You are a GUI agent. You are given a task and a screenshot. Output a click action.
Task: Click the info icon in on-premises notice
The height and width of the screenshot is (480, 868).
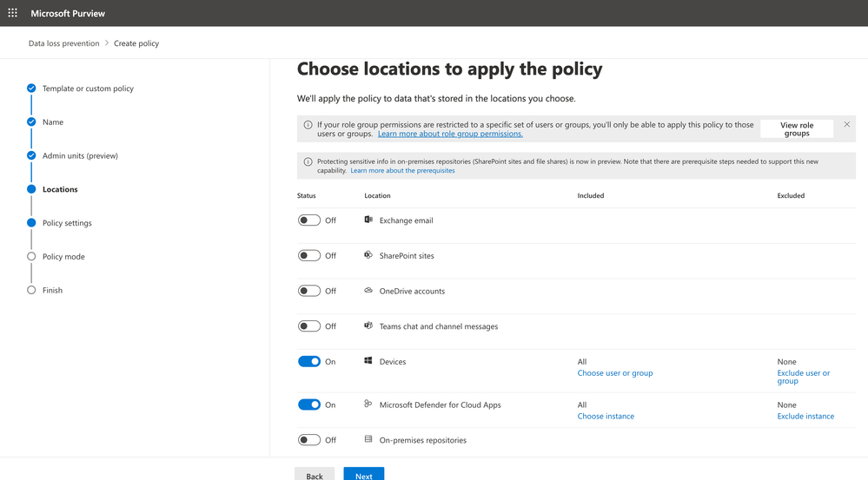[308, 162]
